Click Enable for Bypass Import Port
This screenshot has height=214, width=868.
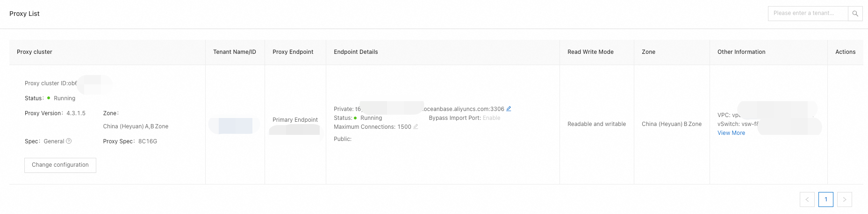(x=491, y=118)
